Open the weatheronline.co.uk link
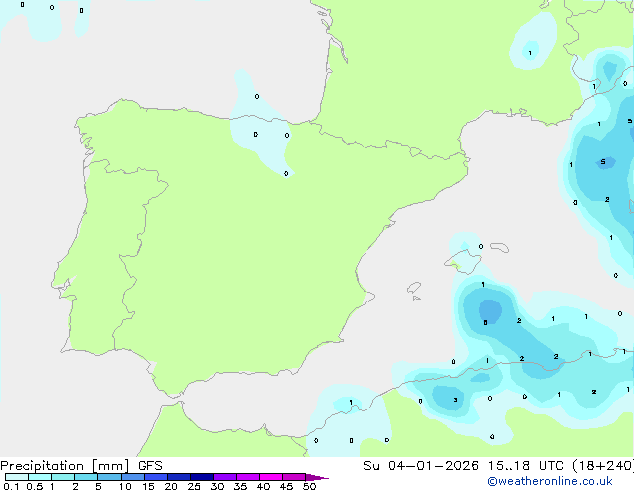The image size is (634, 490). (550, 481)
